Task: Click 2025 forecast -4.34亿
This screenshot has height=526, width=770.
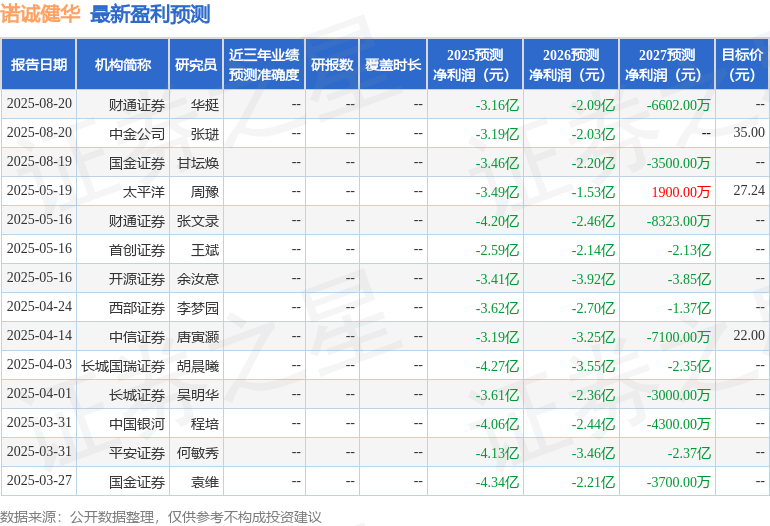Action: [x=497, y=482]
